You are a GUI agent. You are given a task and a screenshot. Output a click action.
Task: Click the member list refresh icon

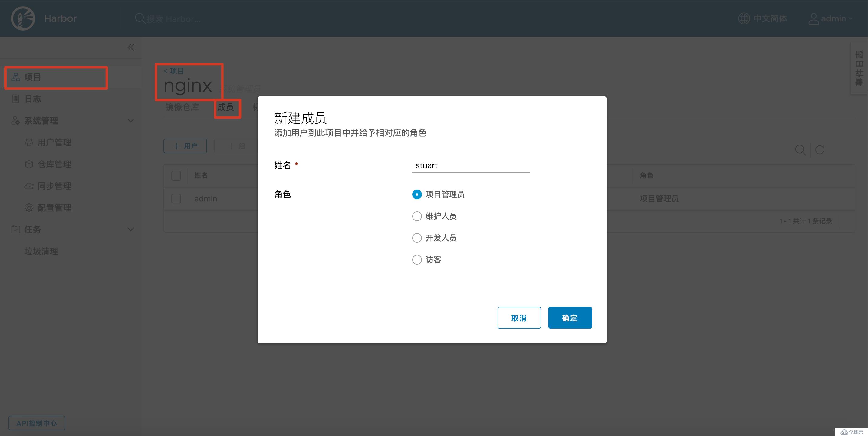[820, 150]
